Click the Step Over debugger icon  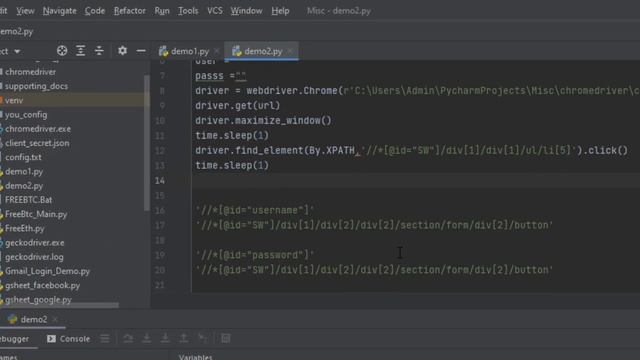pyautogui.click(x=128, y=338)
